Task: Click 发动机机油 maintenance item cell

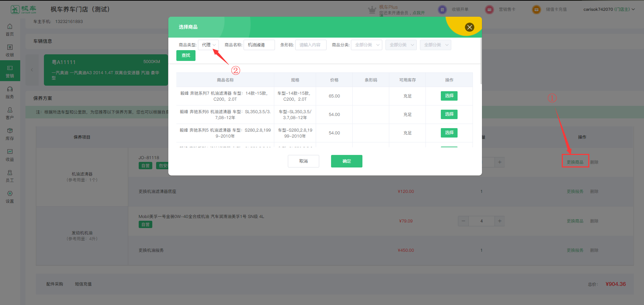Action: tap(82, 236)
